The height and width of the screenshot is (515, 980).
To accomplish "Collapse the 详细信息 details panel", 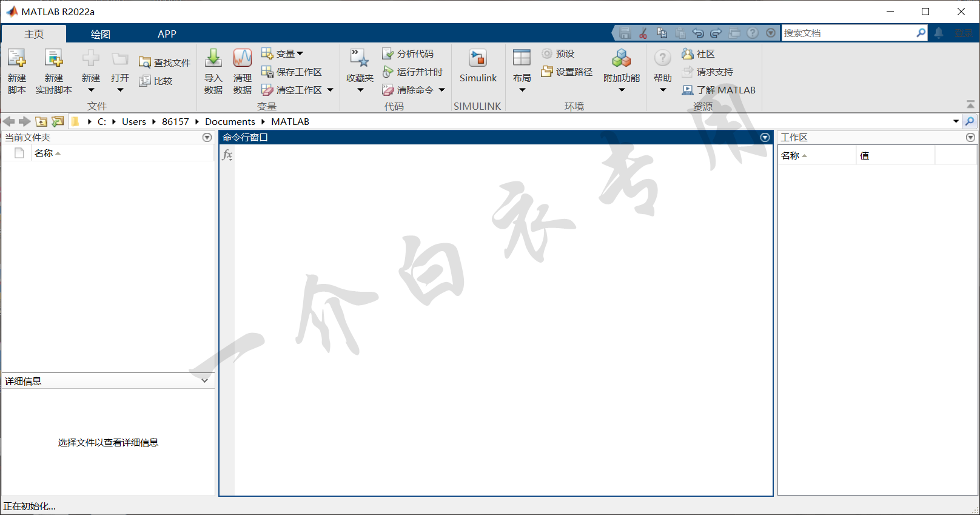I will [205, 381].
